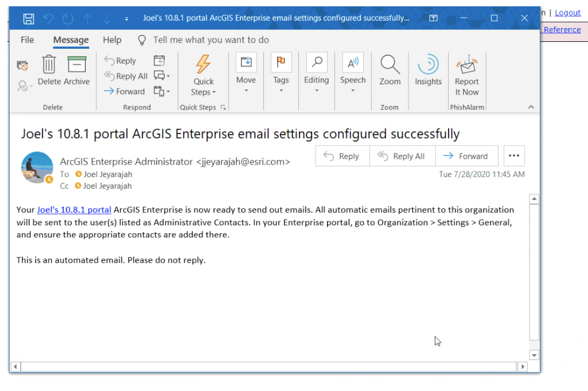This screenshot has height=391, width=588.
Task: Open the More respond actions dropdown
Action: [x=162, y=91]
